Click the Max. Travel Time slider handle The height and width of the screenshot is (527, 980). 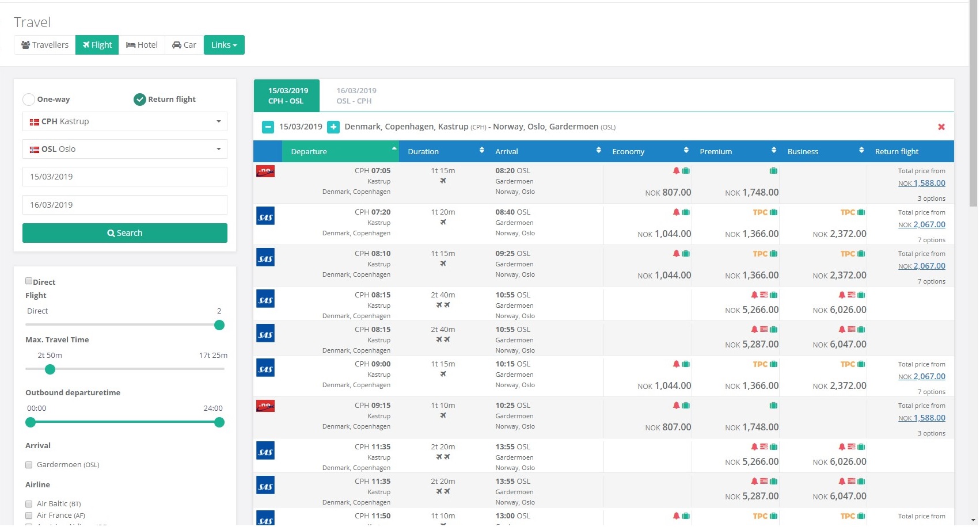(50, 369)
